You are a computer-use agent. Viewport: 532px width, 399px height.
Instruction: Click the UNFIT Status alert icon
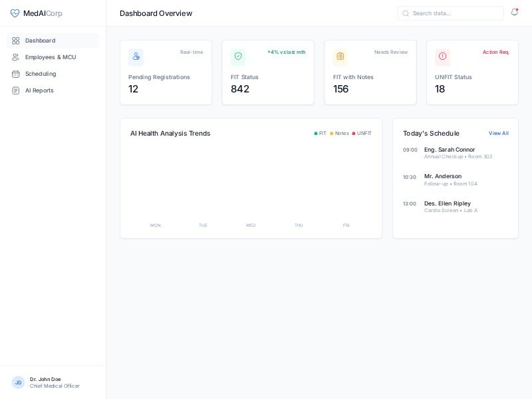pos(442,57)
